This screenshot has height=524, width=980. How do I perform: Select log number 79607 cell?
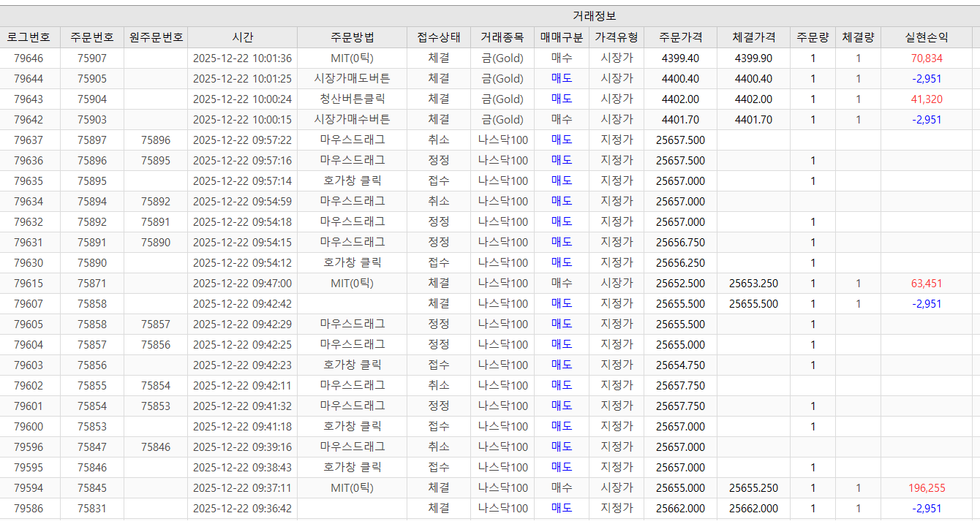pos(29,304)
